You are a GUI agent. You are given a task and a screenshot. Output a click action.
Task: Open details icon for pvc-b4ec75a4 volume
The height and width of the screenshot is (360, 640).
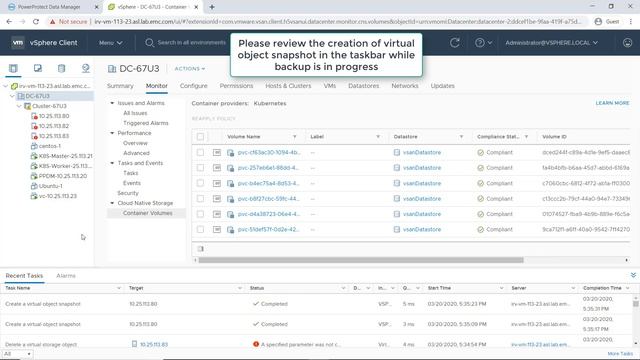pyautogui.click(x=217, y=183)
